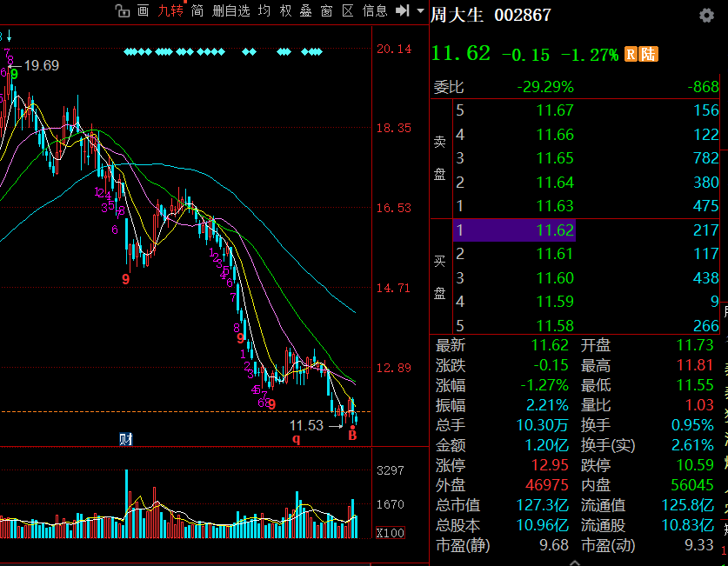
Task: Click the large current price 11.62
Action: tap(461, 54)
